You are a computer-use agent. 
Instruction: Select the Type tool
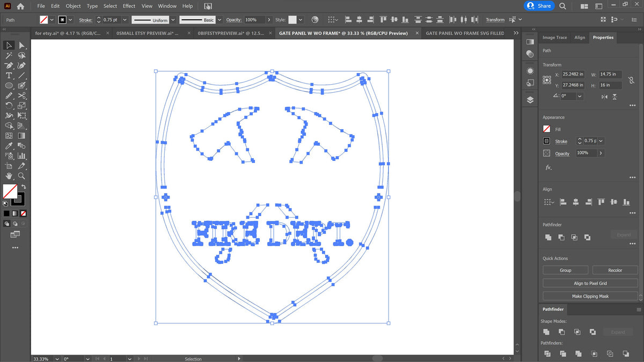coord(9,76)
